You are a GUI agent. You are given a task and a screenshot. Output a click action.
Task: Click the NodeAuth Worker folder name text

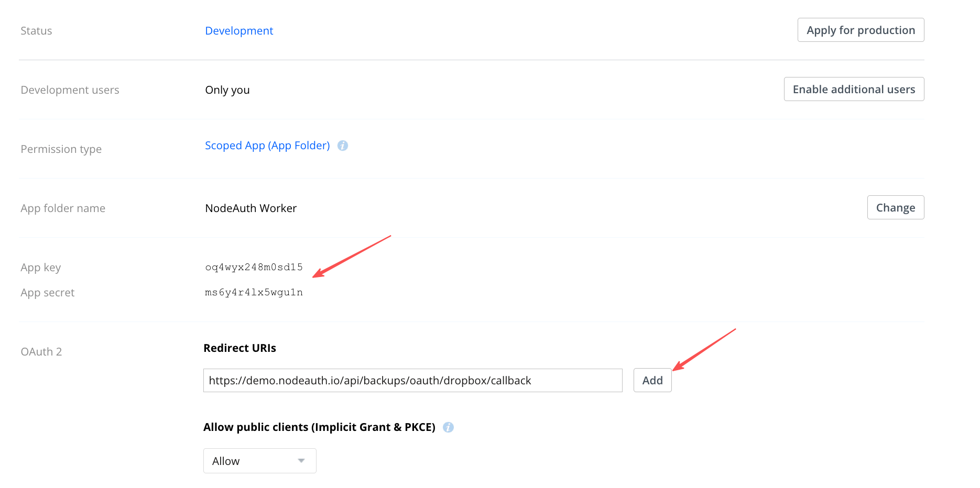(251, 208)
